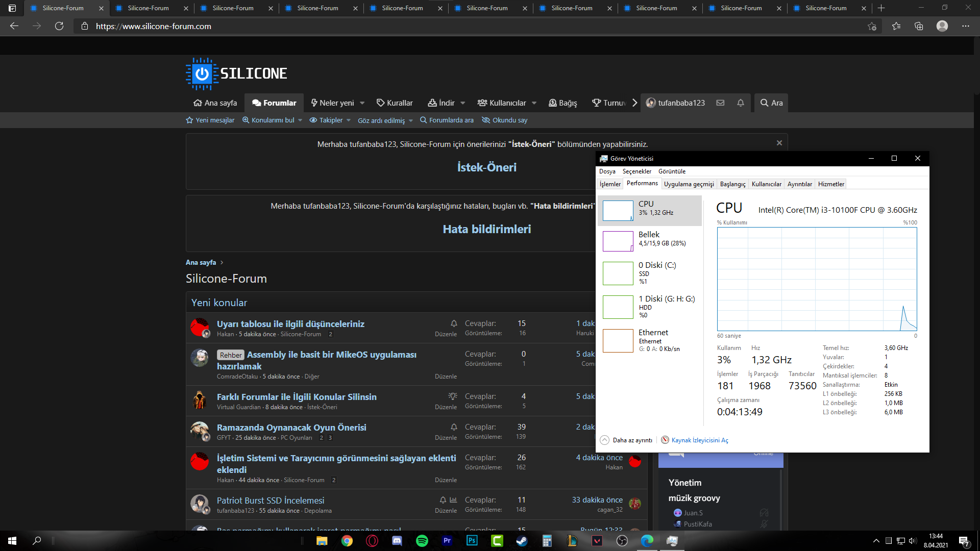
Task: Open Seçenekler menu in Task Manager
Action: tap(636, 171)
